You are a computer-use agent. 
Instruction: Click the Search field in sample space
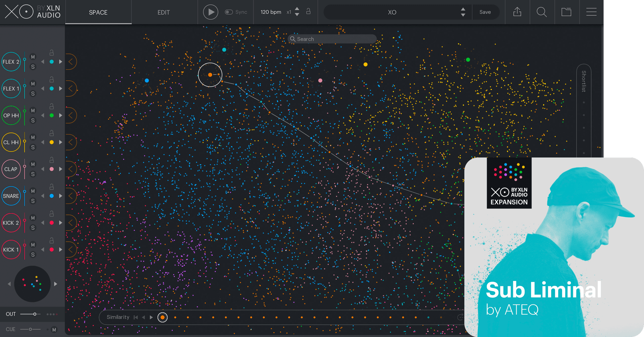coord(332,39)
